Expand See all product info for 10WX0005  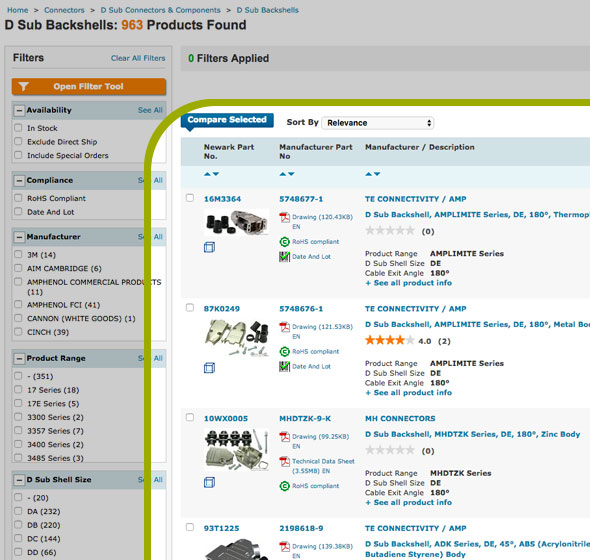point(408,502)
